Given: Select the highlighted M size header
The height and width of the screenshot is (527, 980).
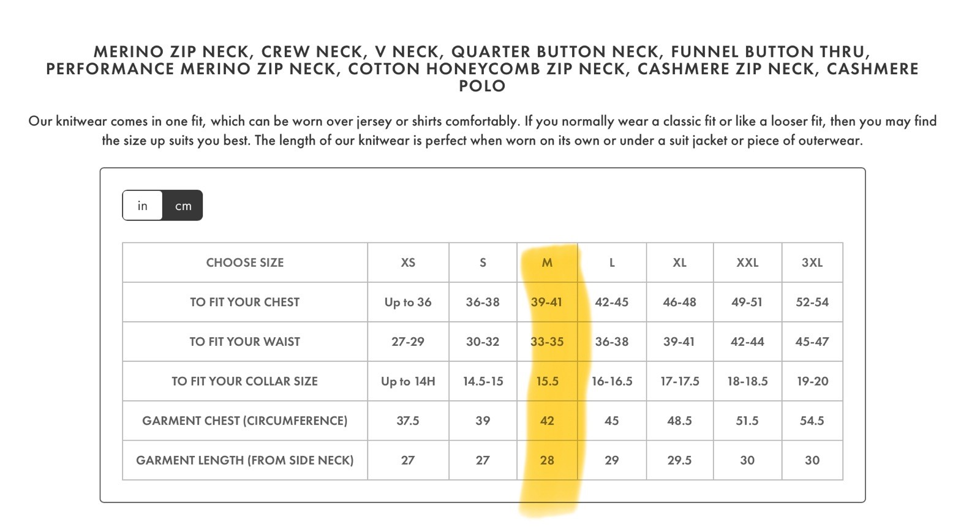Looking at the screenshot, I should (547, 263).
